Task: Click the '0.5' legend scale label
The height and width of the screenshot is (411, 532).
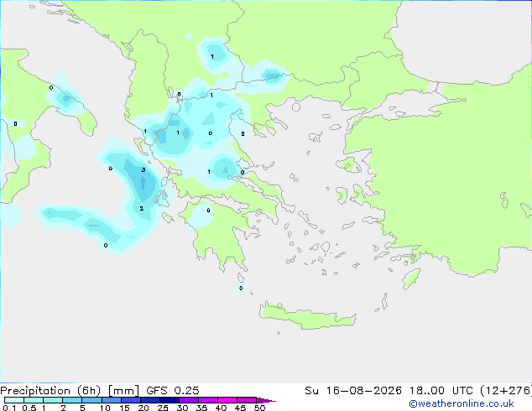Action: (29, 408)
